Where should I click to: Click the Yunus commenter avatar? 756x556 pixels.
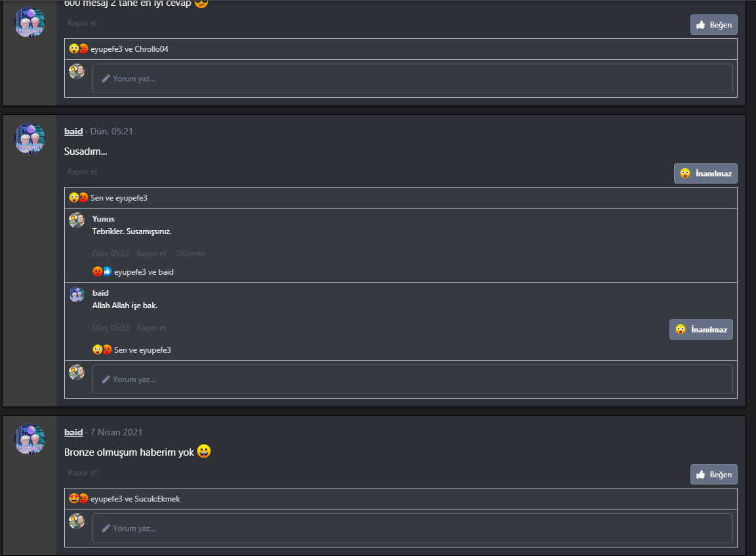(77, 220)
